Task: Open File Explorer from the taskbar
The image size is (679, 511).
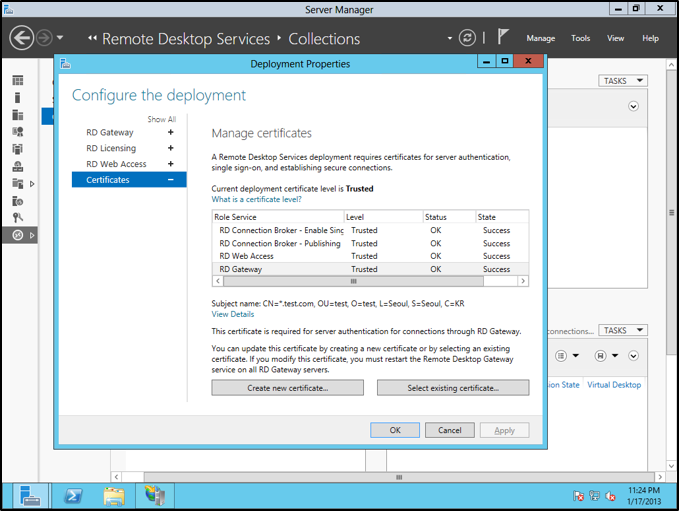Action: 114,495
